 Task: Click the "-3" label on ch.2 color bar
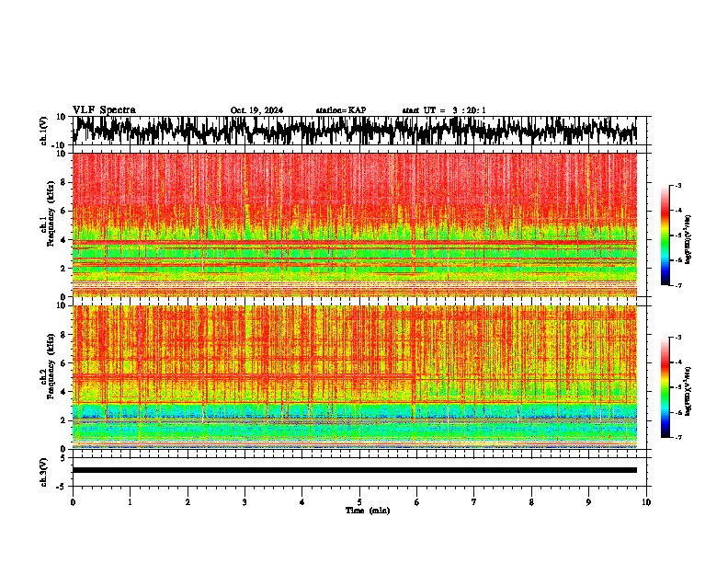pos(677,338)
